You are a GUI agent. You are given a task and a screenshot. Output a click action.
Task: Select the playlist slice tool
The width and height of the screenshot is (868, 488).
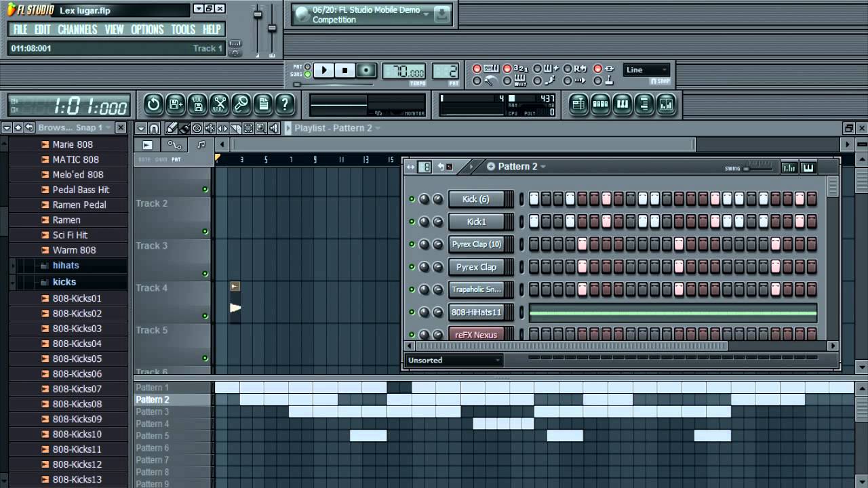pos(235,127)
